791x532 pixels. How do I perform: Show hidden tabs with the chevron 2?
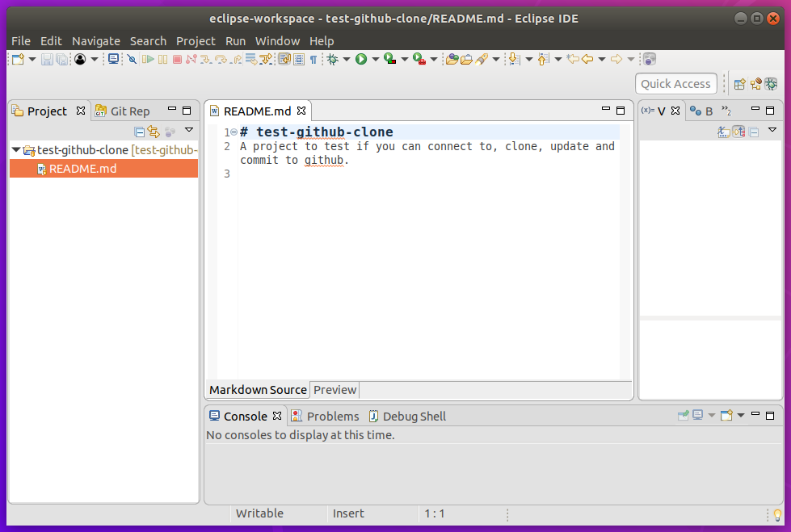click(726, 111)
